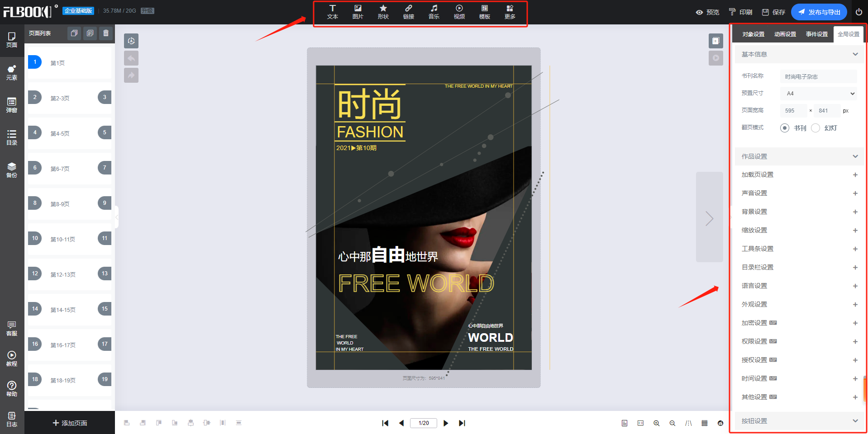Switch to 对象设置 tab
The height and width of the screenshot is (434, 868).
(x=754, y=34)
